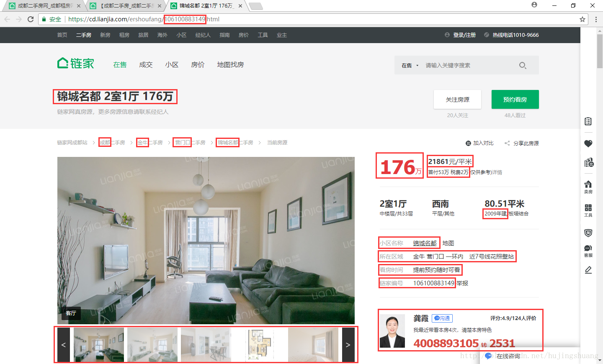The width and height of the screenshot is (603, 364).
Task: Select 海外 in the top navigation
Action: pos(162,35)
